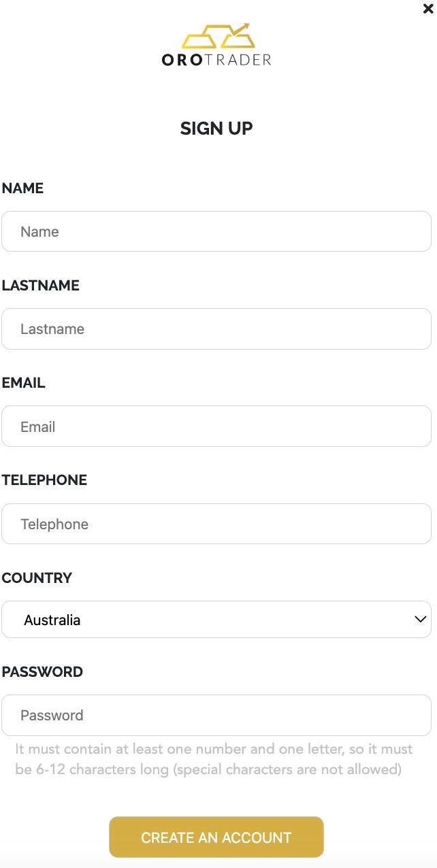Click into the Lastname text box
Viewport: 437px width, 868px height.
[x=216, y=329]
